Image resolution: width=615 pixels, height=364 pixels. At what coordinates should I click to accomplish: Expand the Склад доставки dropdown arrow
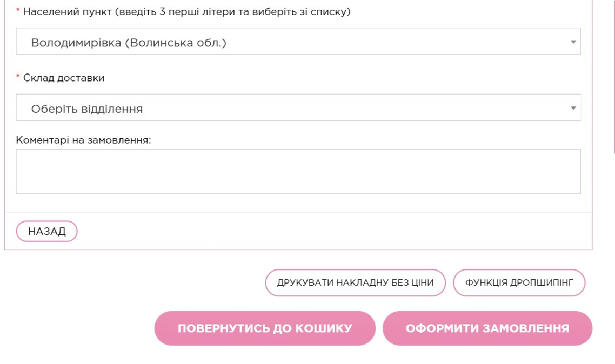click(x=573, y=109)
